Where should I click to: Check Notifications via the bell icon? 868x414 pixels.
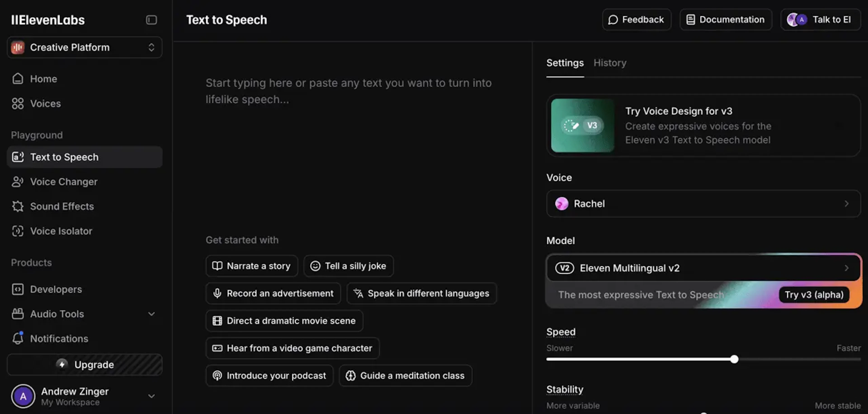click(18, 339)
